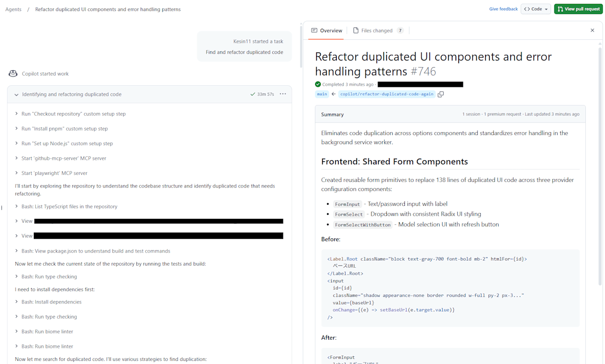Open the copilot/refactor-duplicated-code-again branch label
Image resolution: width=605 pixels, height=364 pixels.
coord(387,94)
